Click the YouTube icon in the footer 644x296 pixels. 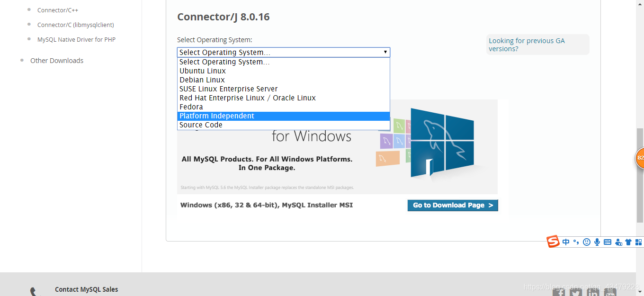point(610,292)
